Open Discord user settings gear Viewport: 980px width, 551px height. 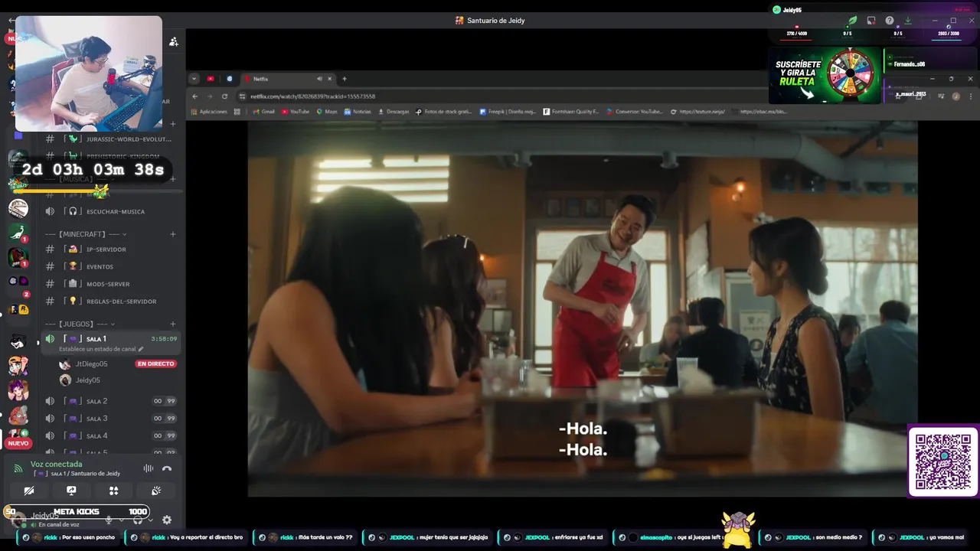click(167, 520)
